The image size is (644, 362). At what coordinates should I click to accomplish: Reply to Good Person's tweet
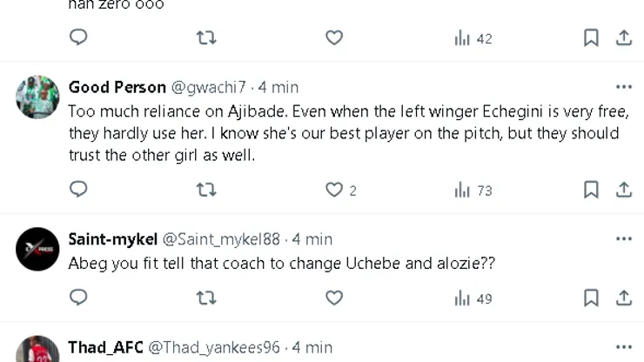click(x=78, y=189)
